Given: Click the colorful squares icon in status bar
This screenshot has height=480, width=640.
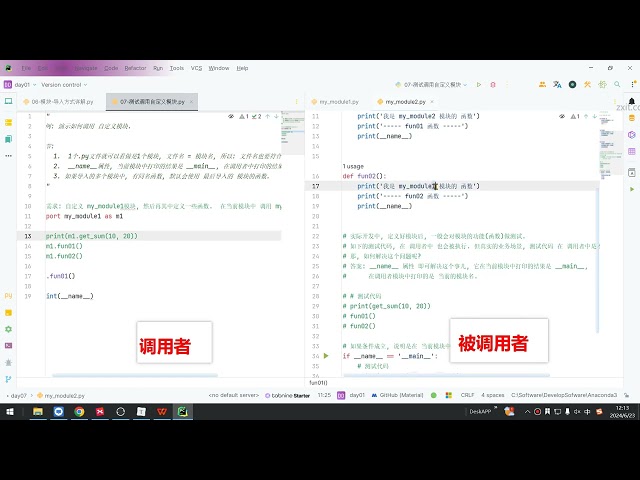Looking at the screenshot, I should 449,395.
